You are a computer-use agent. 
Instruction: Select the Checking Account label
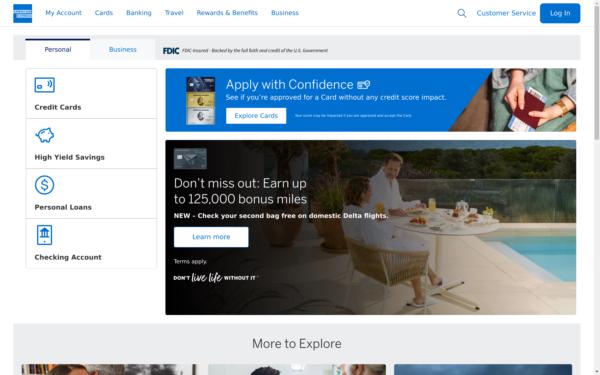(x=68, y=257)
